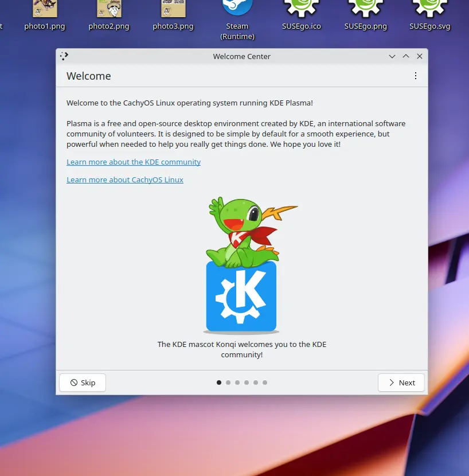Click the Konqi mascot caption text
Image resolution: width=469 pixels, height=476 pixels.
click(241, 349)
